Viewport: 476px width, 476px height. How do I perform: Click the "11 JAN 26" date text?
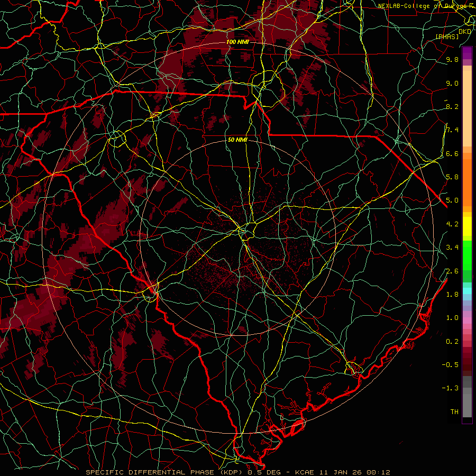[341, 472]
